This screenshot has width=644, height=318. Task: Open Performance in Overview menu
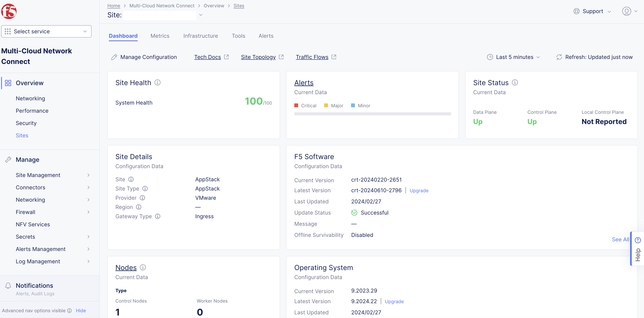(32, 111)
